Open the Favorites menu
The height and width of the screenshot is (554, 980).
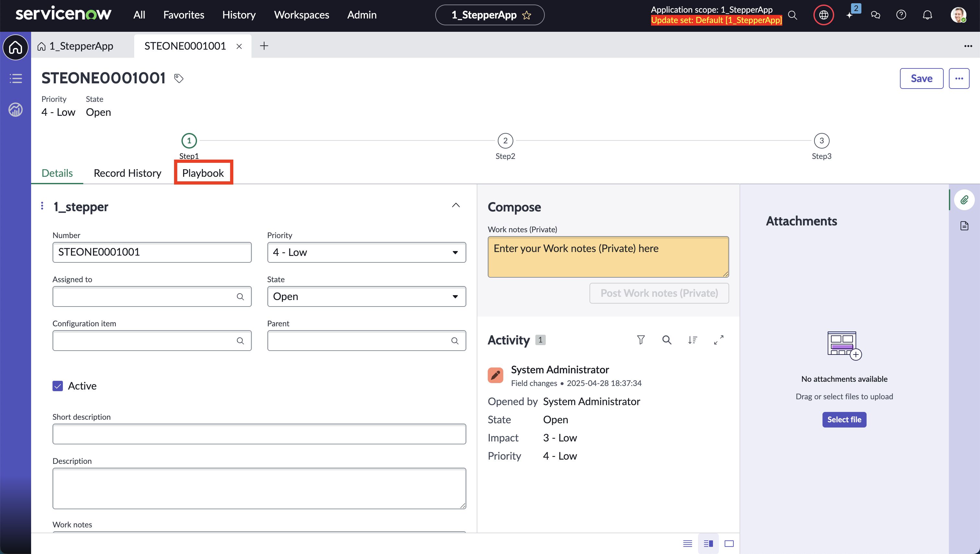(184, 15)
